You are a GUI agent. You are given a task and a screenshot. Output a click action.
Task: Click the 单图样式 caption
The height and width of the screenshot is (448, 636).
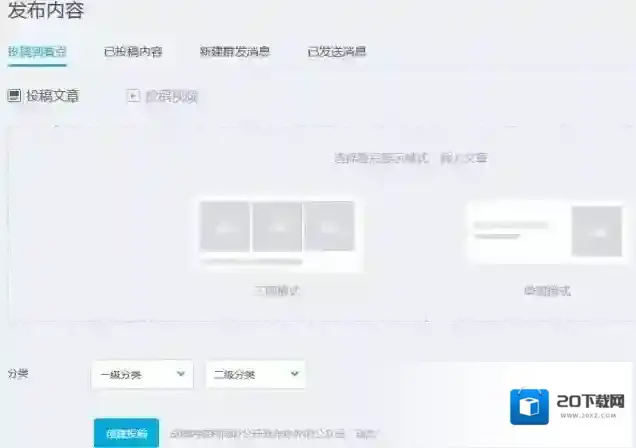tap(548, 291)
